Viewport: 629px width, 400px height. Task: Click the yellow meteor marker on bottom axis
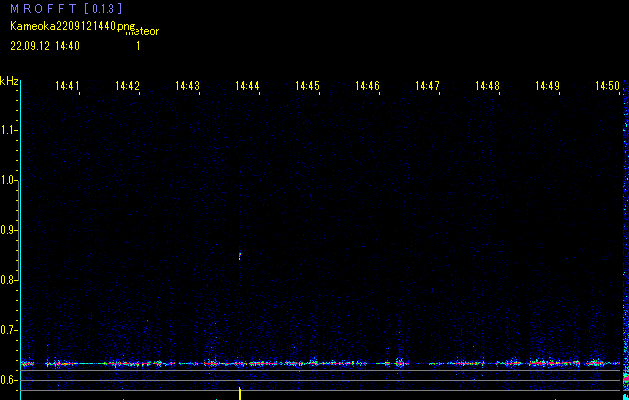(x=240, y=394)
